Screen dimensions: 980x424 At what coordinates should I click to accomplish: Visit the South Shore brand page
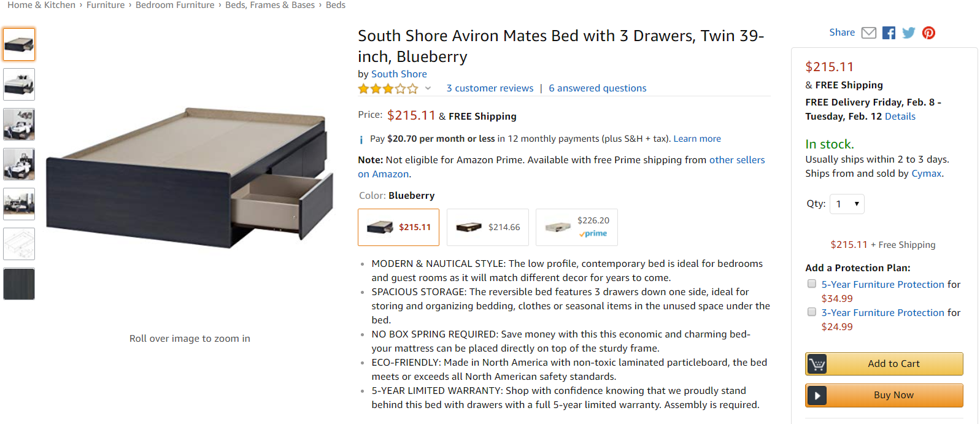[x=399, y=74]
